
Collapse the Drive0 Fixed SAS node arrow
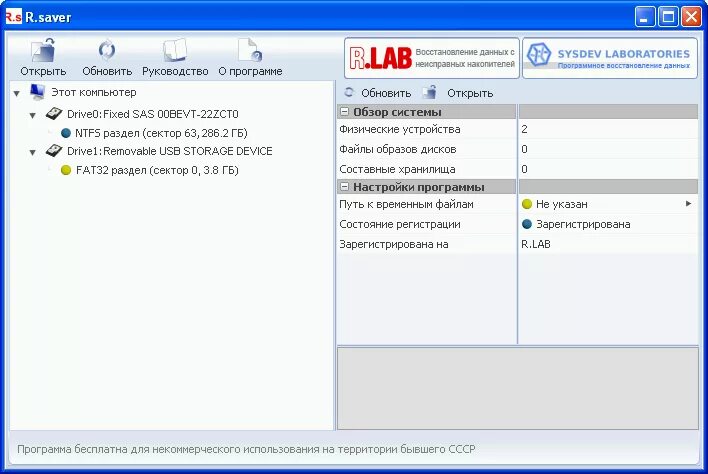pyautogui.click(x=33, y=115)
